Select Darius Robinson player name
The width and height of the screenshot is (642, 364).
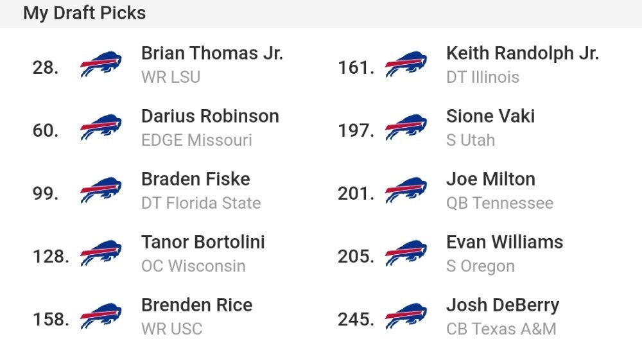point(210,116)
